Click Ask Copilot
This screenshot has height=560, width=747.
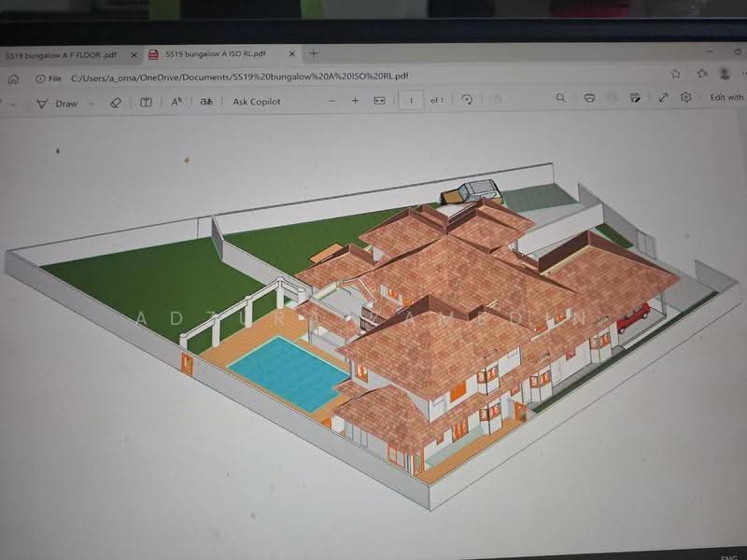click(x=256, y=102)
